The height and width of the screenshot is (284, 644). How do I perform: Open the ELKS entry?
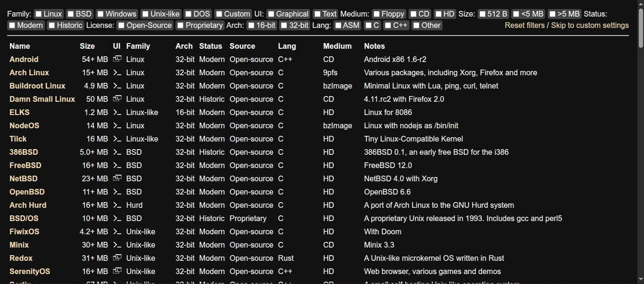coord(19,112)
